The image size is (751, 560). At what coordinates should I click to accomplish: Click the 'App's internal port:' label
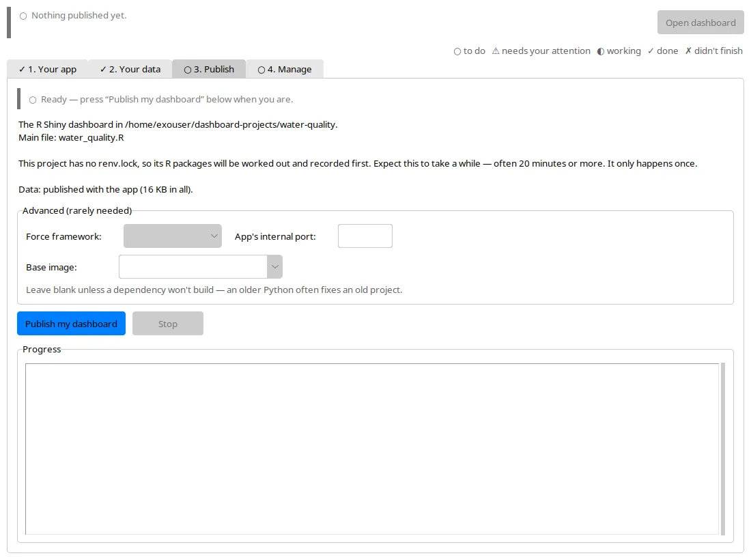(275, 237)
